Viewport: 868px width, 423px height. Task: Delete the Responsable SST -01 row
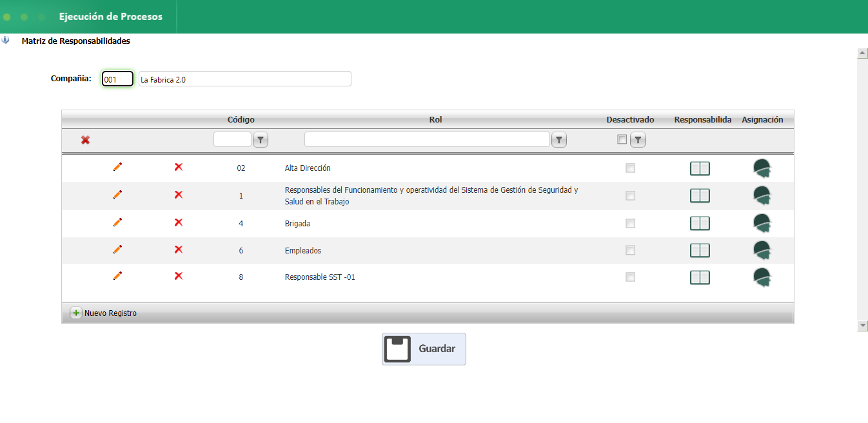click(x=179, y=275)
